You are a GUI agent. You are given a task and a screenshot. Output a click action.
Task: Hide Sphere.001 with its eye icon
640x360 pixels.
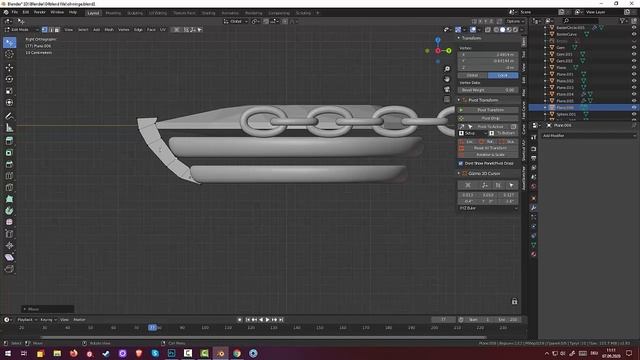[634, 114]
